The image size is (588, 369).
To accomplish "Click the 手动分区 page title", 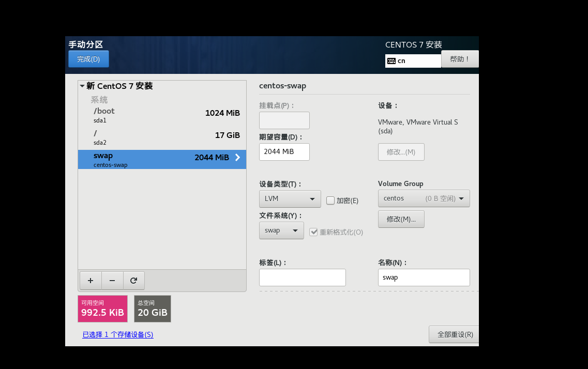I will tap(86, 44).
